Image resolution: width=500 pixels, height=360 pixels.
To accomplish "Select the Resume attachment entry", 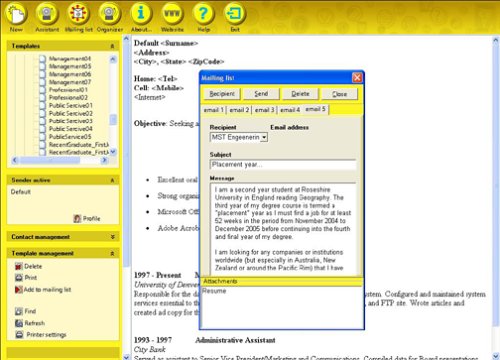I will click(214, 291).
